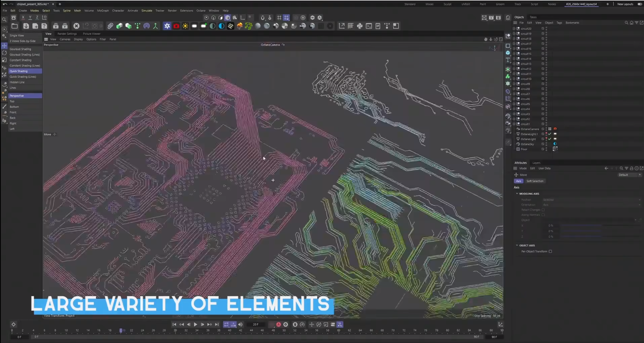This screenshot has height=343, width=644.
Task: Switch to the Takes tab
Action: pyautogui.click(x=533, y=17)
